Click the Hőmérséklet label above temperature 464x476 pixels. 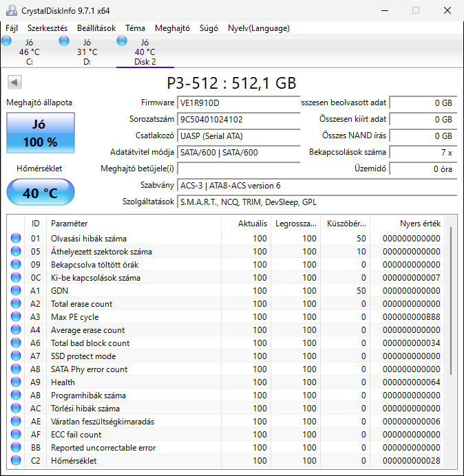click(x=39, y=169)
